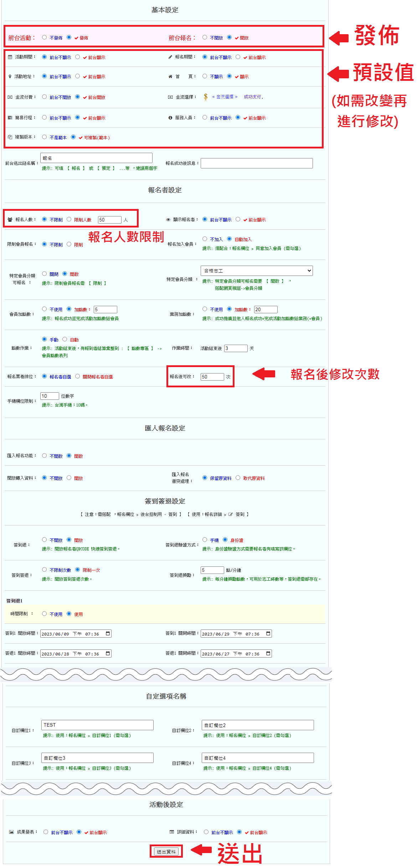The image size is (417, 868).
Task: Click the map pin icon beside 活動地址
Action: pos(10,77)
